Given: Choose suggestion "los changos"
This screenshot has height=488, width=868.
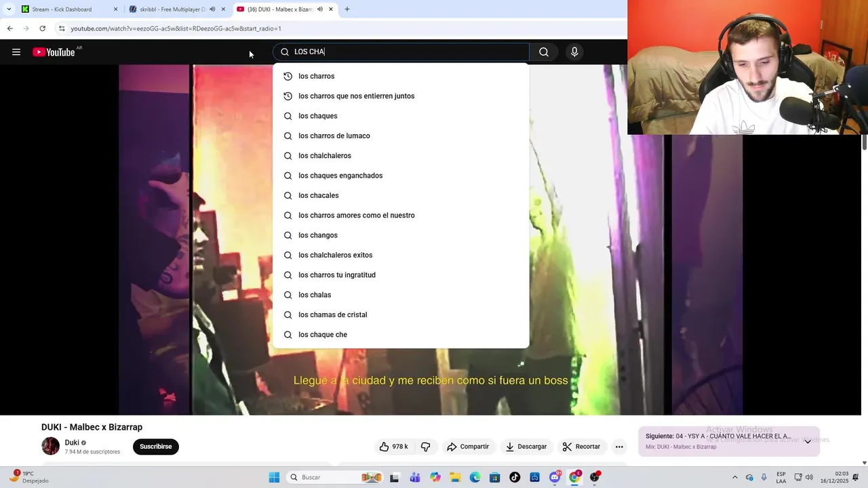Looking at the screenshot, I should pyautogui.click(x=401, y=235).
